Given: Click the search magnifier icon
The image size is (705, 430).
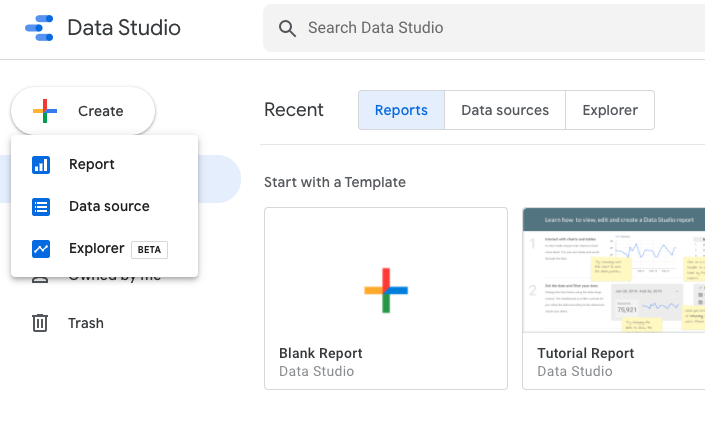Looking at the screenshot, I should pyautogui.click(x=288, y=28).
